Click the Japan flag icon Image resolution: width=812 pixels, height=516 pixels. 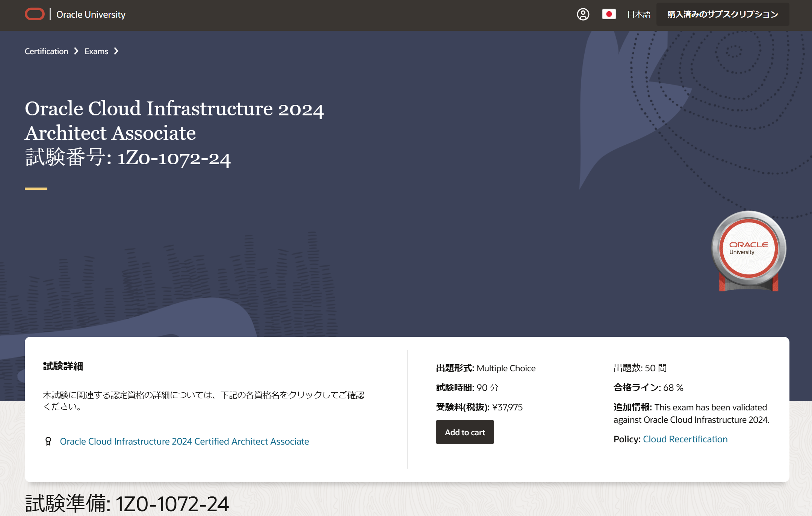coord(609,14)
